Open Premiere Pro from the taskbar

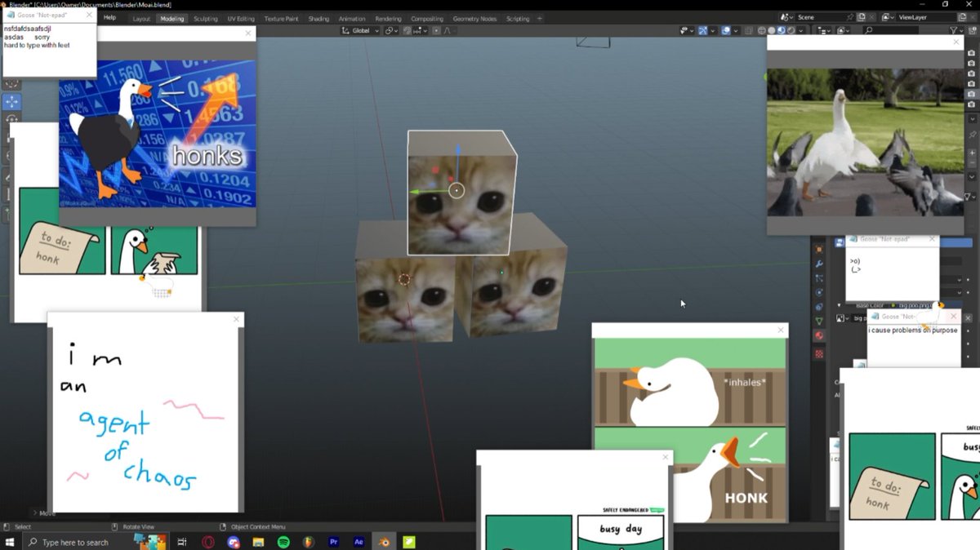[333, 542]
